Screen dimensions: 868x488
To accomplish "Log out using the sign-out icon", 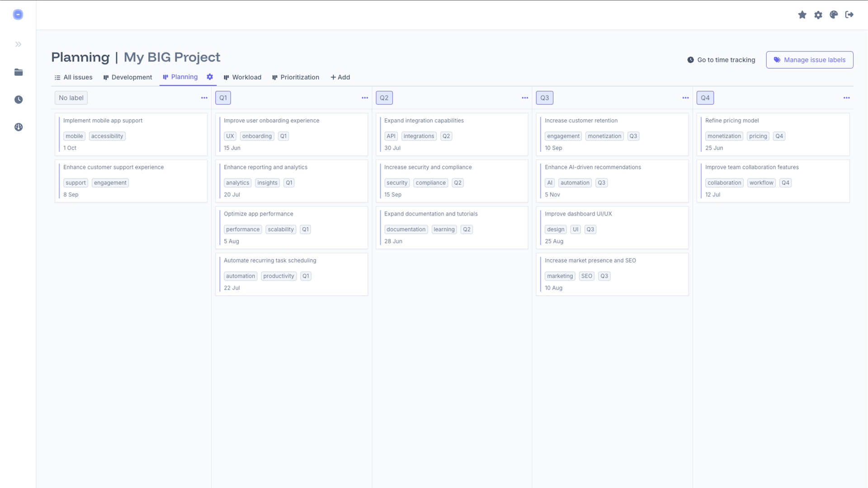I will tap(850, 14).
